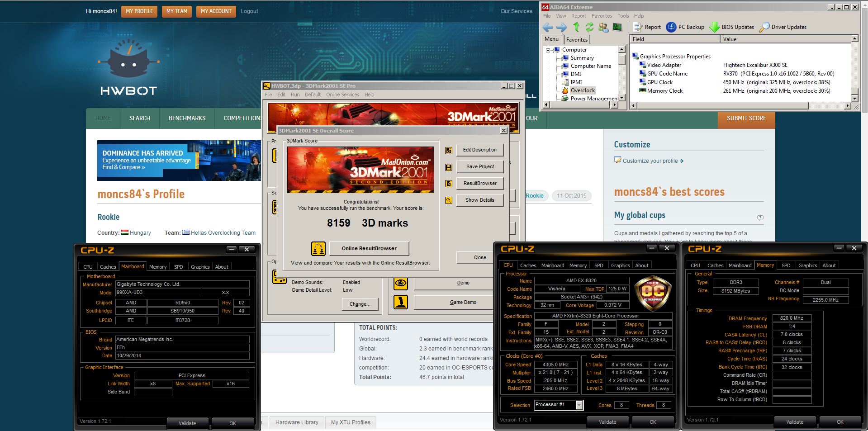This screenshot has width=868, height=431.
Task: Open Run menu in 3DMark2001
Action: [295, 95]
